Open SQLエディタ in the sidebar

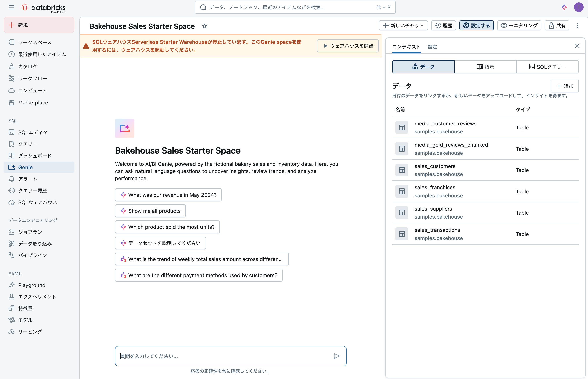39,132
